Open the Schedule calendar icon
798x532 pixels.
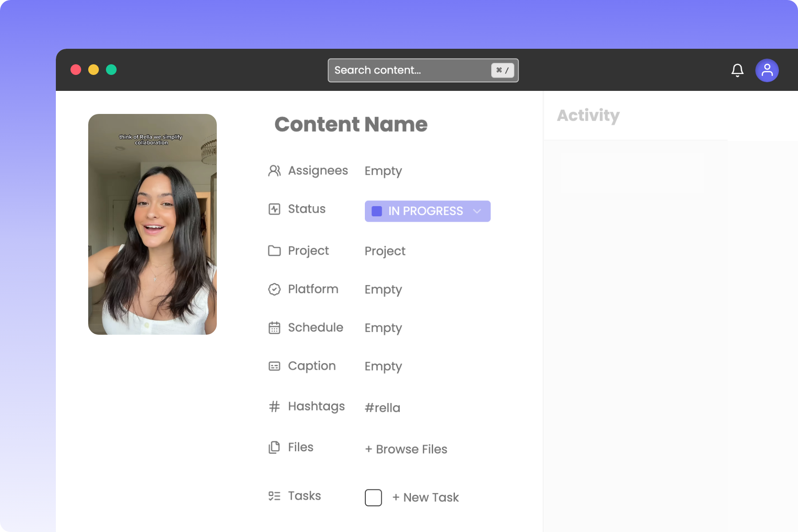tap(274, 328)
